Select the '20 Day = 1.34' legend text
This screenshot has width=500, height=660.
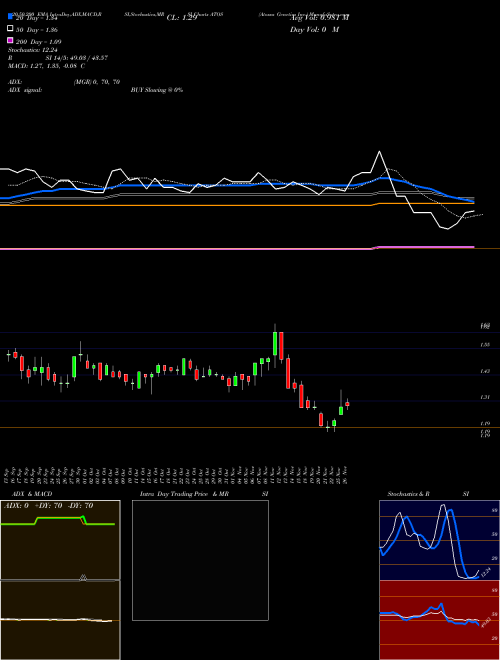click(x=36, y=18)
